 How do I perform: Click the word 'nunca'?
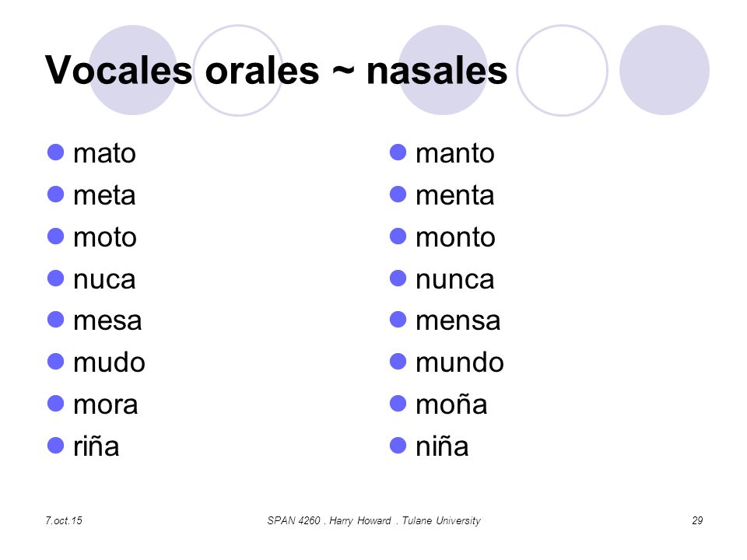455,279
